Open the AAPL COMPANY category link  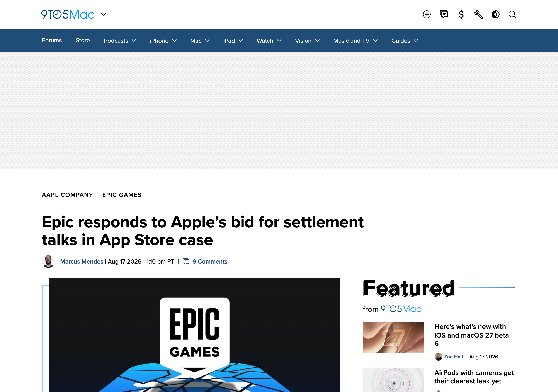[x=67, y=195]
